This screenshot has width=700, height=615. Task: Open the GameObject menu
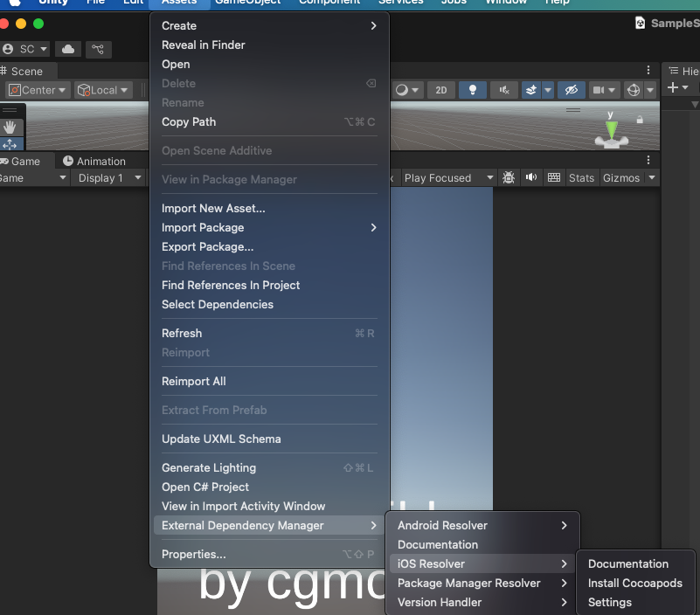tap(248, 2)
